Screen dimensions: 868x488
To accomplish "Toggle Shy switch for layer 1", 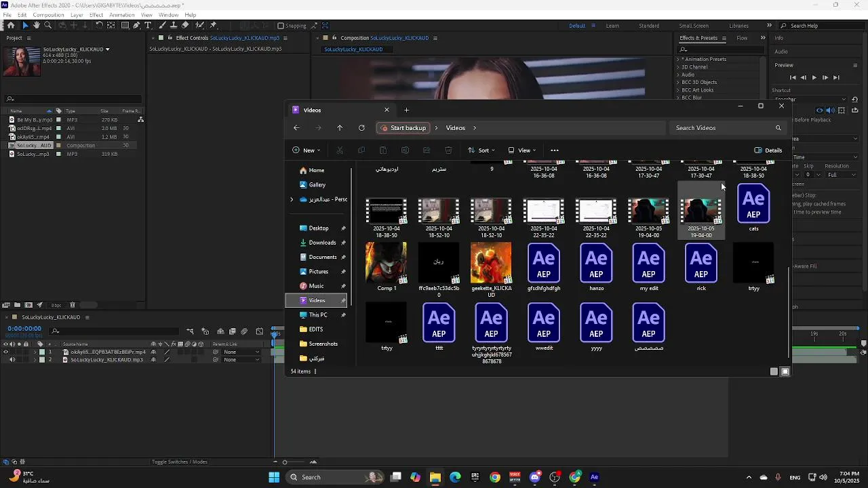I will coord(153,352).
